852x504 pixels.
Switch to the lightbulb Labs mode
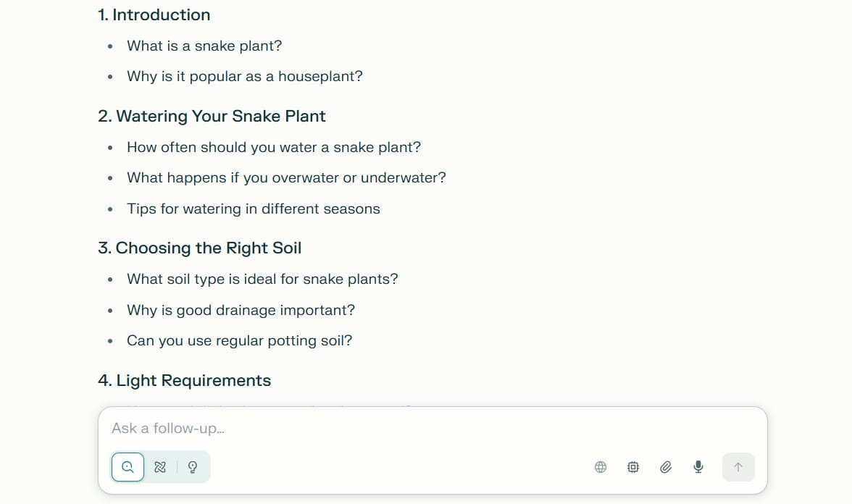click(x=193, y=467)
